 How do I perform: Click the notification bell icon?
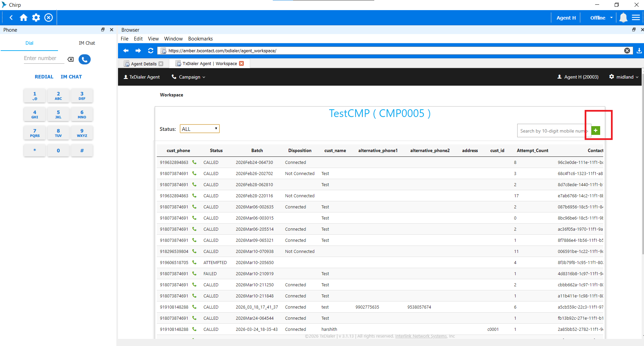click(x=623, y=18)
